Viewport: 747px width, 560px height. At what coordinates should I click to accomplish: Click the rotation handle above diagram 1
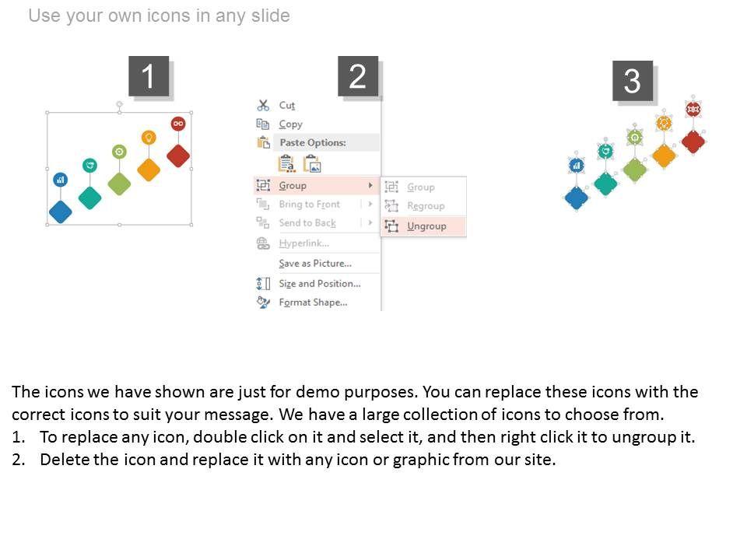pos(119,103)
